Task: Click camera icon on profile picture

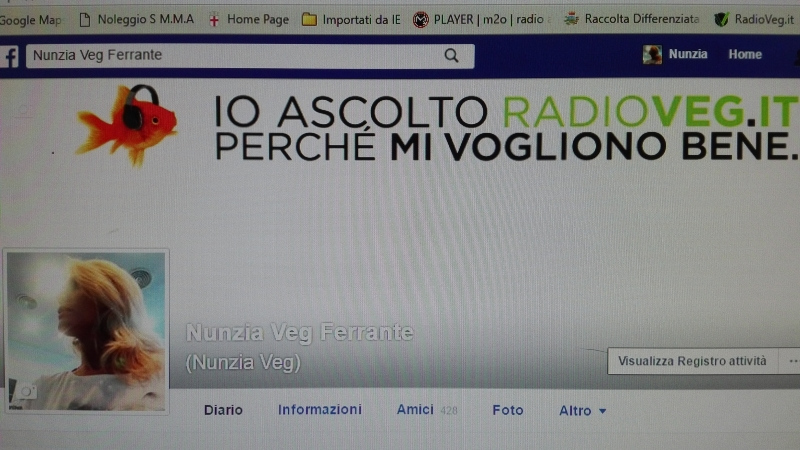Action: pos(26,392)
